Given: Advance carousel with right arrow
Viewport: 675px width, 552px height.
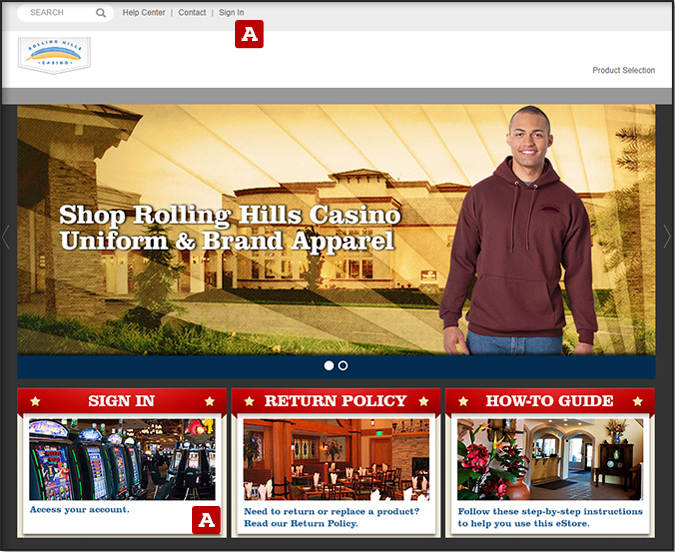Looking at the screenshot, I should [667, 236].
